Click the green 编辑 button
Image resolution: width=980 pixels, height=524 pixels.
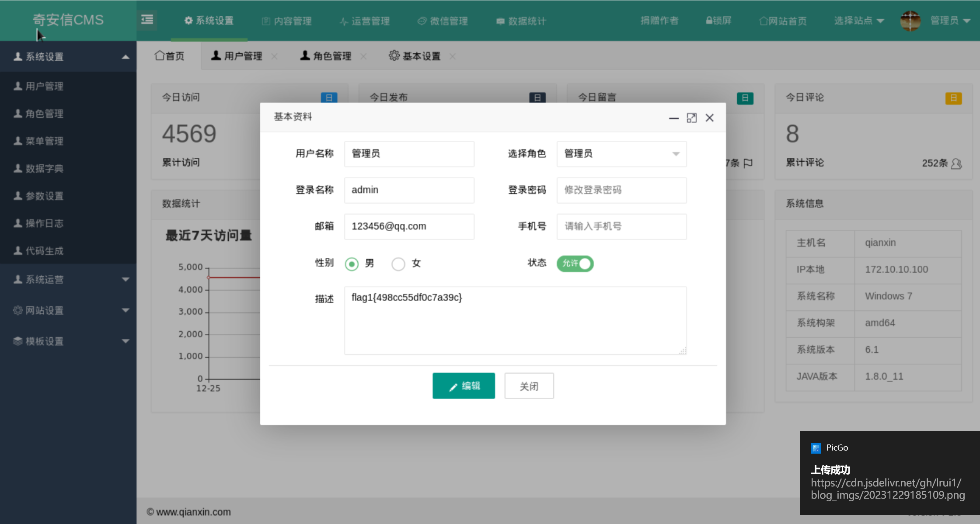click(464, 386)
